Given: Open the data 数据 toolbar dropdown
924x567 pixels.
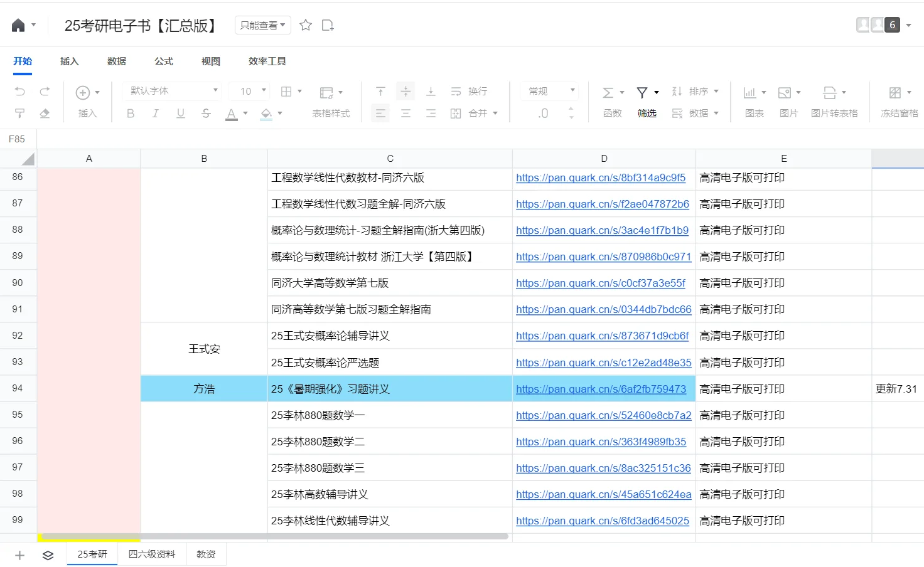Looking at the screenshot, I should coord(695,114).
